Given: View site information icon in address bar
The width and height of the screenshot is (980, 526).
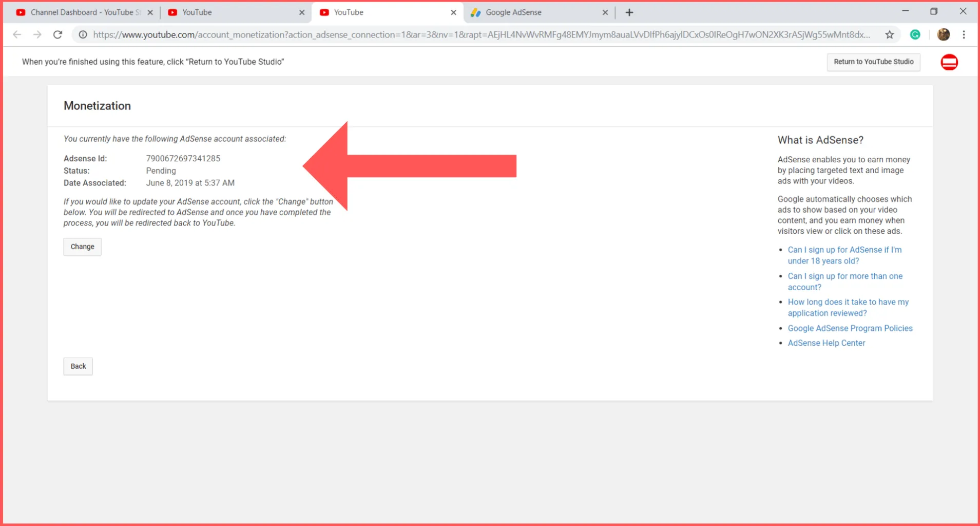Looking at the screenshot, I should pos(83,34).
